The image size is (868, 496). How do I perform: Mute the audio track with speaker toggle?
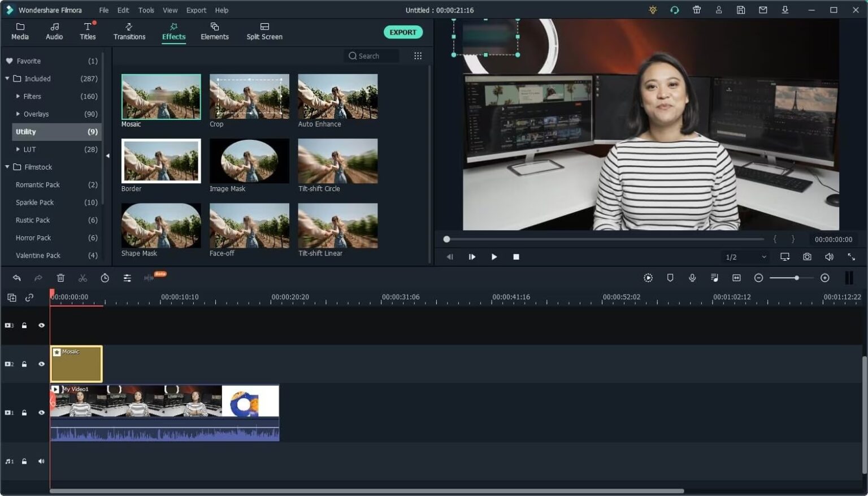pyautogui.click(x=41, y=461)
